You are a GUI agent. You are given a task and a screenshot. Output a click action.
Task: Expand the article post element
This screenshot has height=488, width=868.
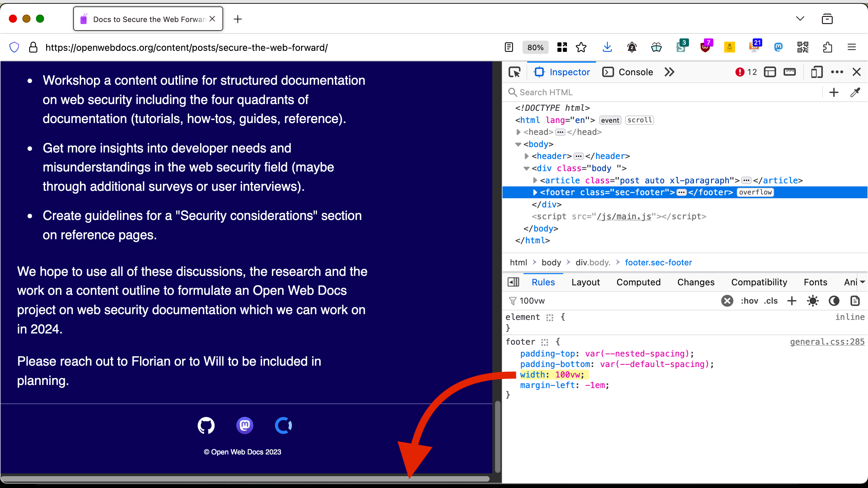click(x=535, y=180)
